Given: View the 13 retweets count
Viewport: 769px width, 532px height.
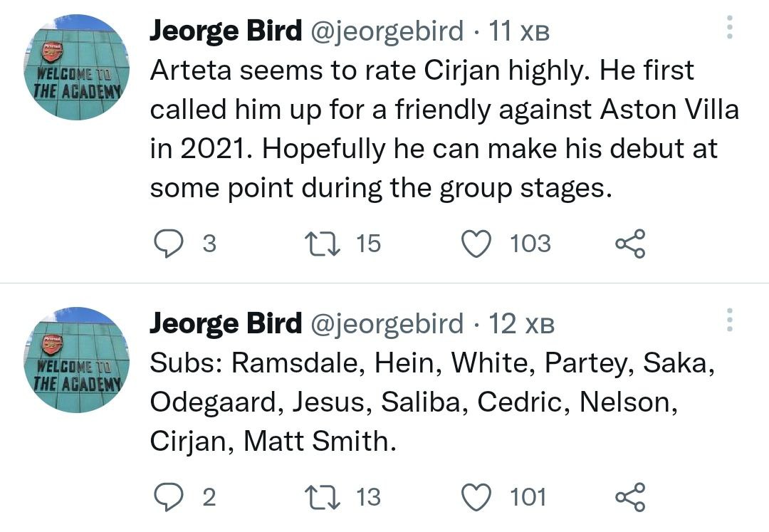Looking at the screenshot, I should pos(367,496).
